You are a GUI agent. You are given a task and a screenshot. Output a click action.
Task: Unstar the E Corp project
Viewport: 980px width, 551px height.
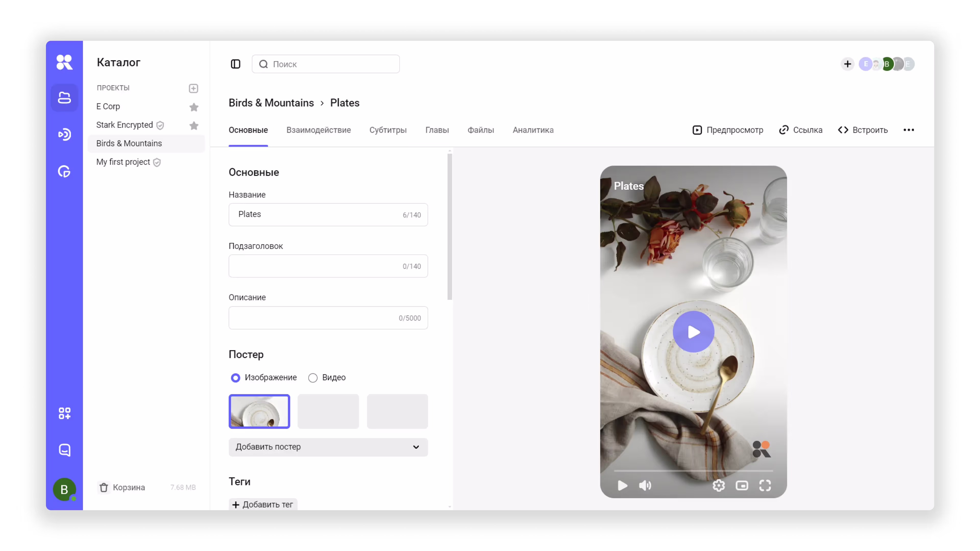click(194, 107)
